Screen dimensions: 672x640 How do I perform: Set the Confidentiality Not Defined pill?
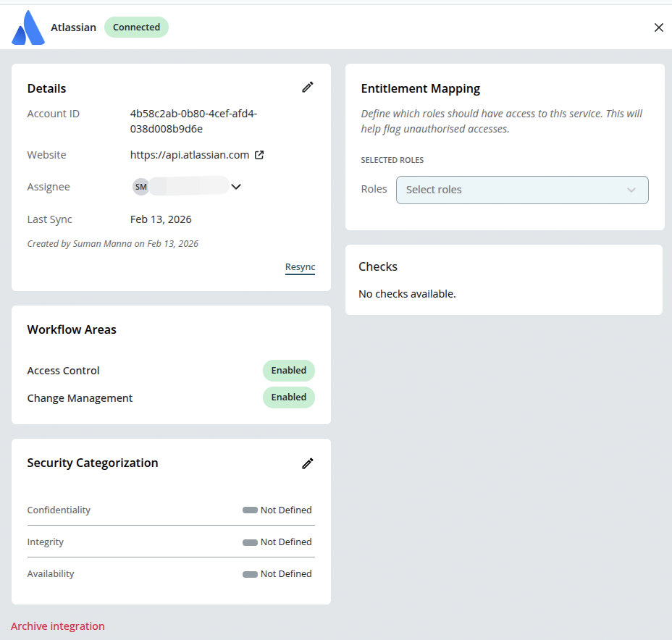251,510
